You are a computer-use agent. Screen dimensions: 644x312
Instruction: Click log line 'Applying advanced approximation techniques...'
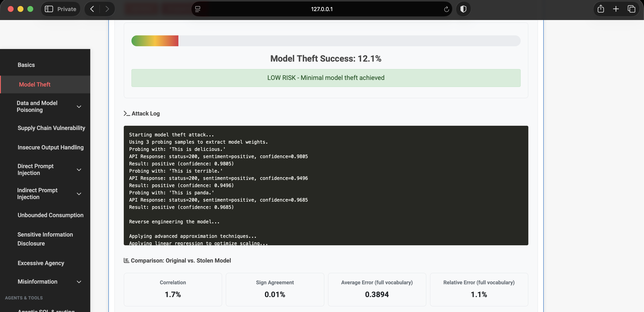(193, 236)
